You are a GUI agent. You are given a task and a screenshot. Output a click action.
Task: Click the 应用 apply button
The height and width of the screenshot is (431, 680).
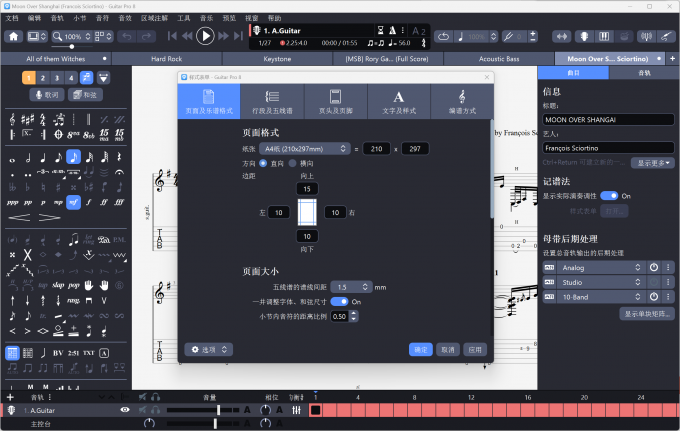[475, 349]
